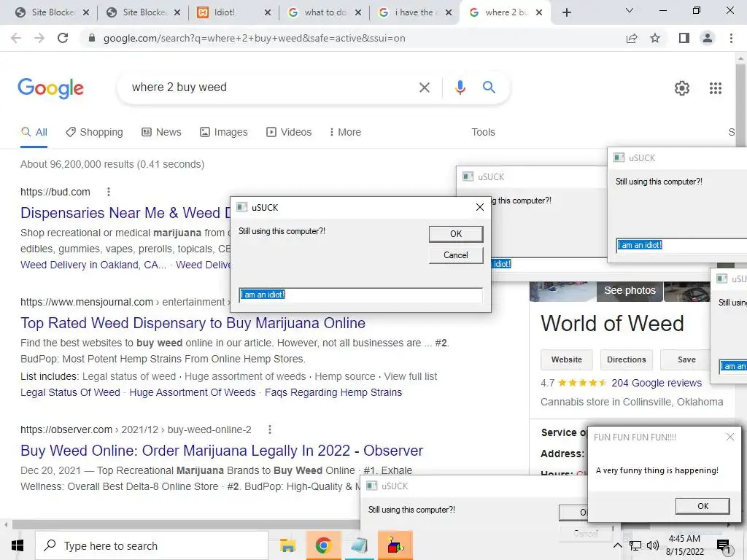Click OK in the front uSUCK dialog
747x560 pixels.
(x=456, y=234)
